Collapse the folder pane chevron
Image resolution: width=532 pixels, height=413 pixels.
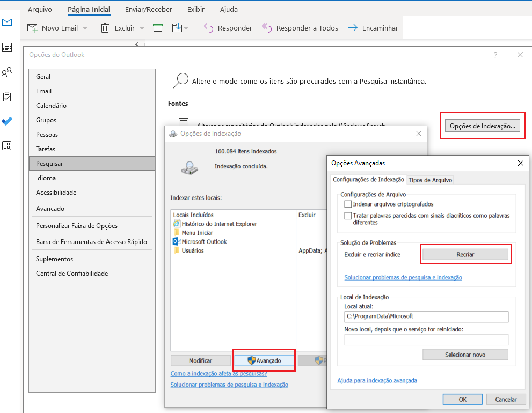point(137,44)
